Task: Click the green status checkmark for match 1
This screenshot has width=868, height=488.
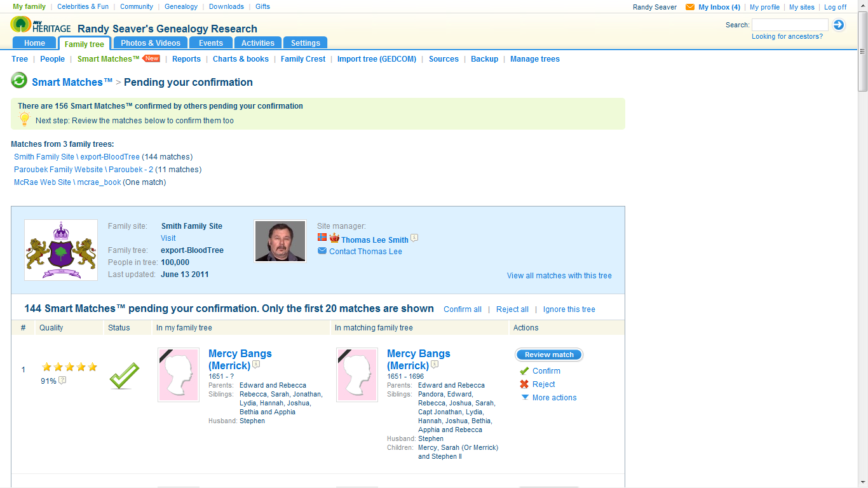Action: [124, 375]
